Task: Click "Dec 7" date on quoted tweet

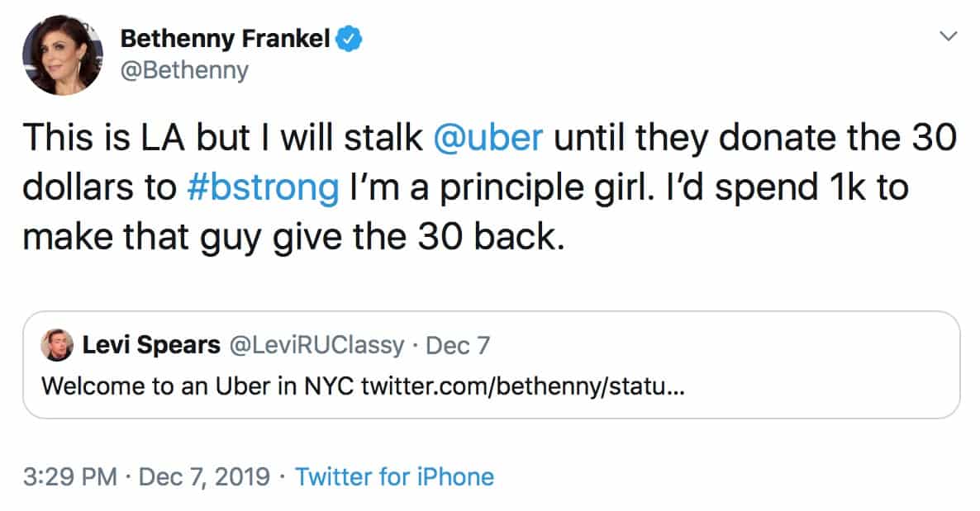Action: pyautogui.click(x=458, y=345)
